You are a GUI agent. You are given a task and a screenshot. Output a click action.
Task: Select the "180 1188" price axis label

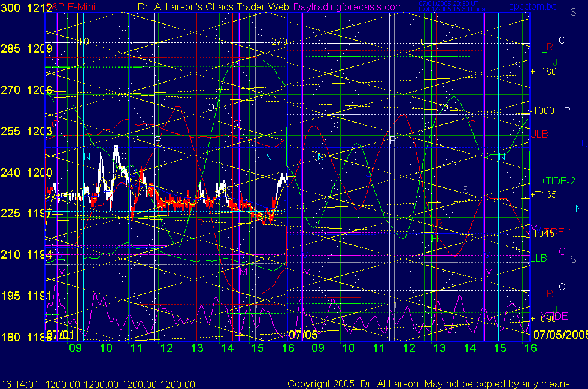[x=26, y=337]
